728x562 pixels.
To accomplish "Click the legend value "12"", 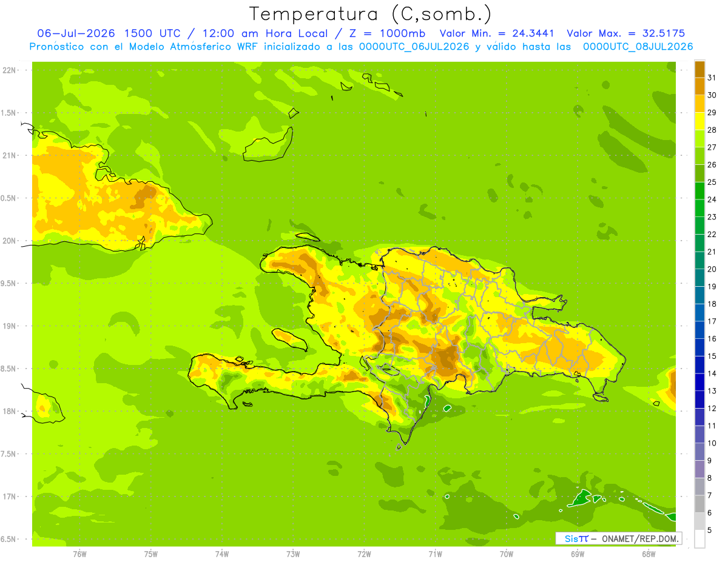I will (712, 408).
